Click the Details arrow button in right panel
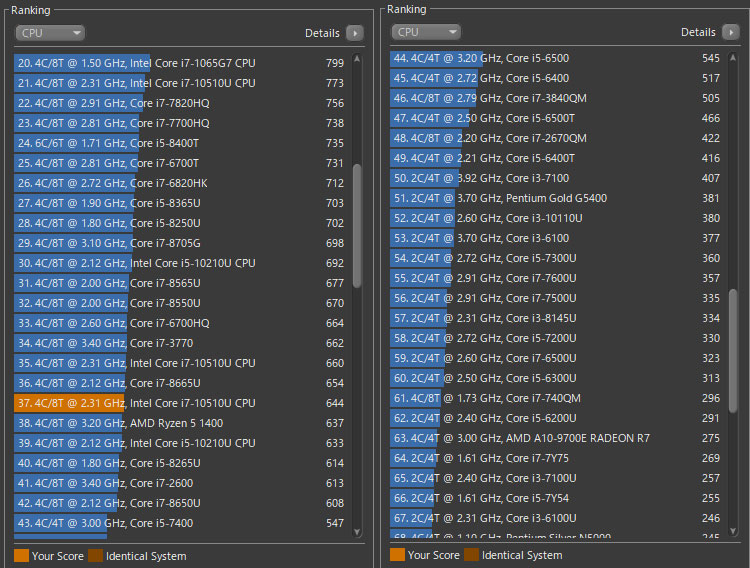The width and height of the screenshot is (750, 568). (x=731, y=32)
